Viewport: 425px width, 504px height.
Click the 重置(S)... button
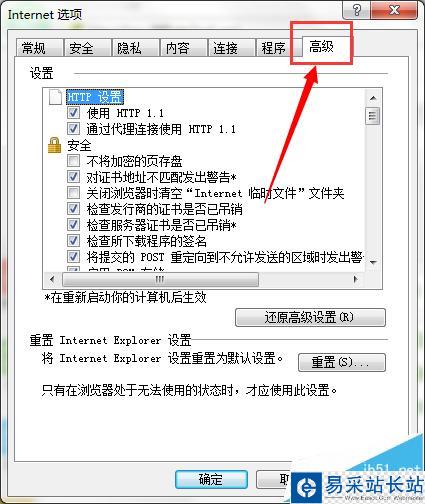tap(342, 362)
